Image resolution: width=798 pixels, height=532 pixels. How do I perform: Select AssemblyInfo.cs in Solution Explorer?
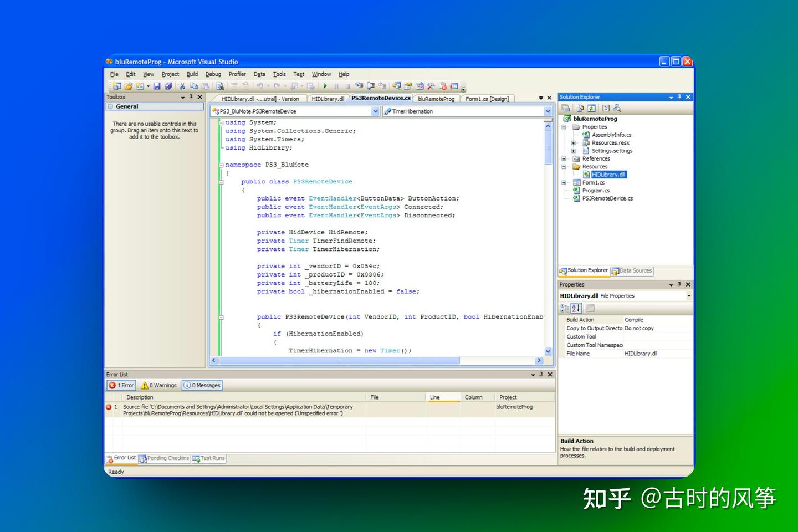(x=611, y=135)
